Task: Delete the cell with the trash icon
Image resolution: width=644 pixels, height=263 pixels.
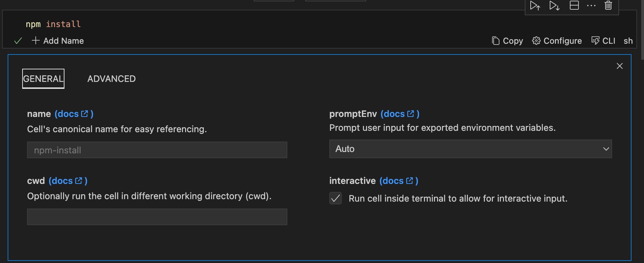Action: tap(608, 6)
